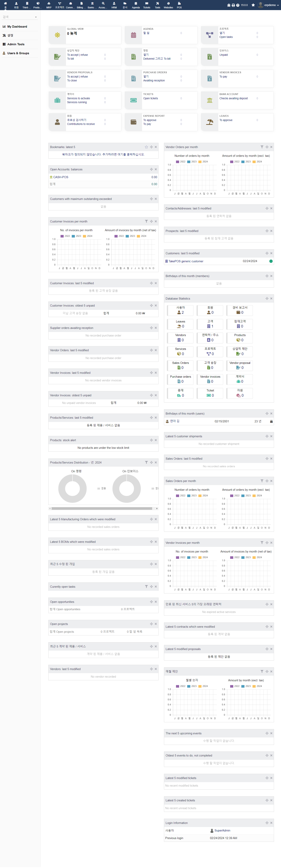Click move handle icon on Database Statistics widget

(267, 299)
